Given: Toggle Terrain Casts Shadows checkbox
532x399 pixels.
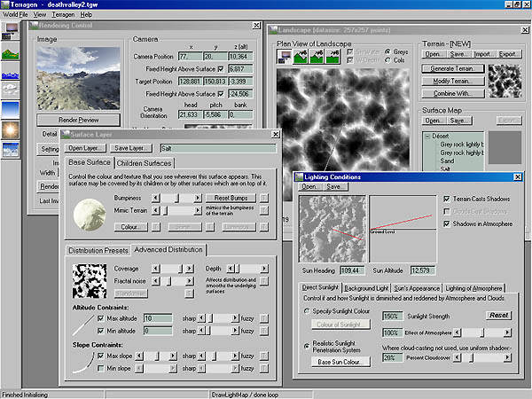Looking at the screenshot, I should pos(446,199).
